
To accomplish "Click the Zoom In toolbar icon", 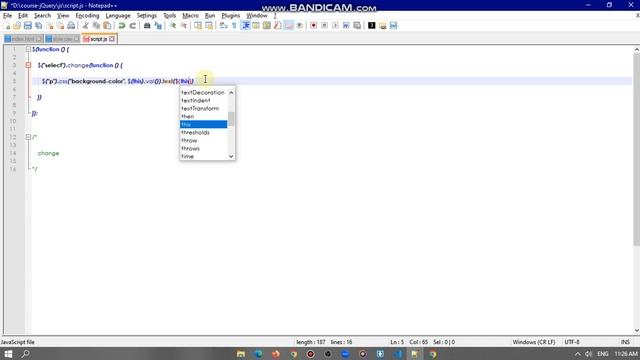I will pyautogui.click(x=173, y=26).
